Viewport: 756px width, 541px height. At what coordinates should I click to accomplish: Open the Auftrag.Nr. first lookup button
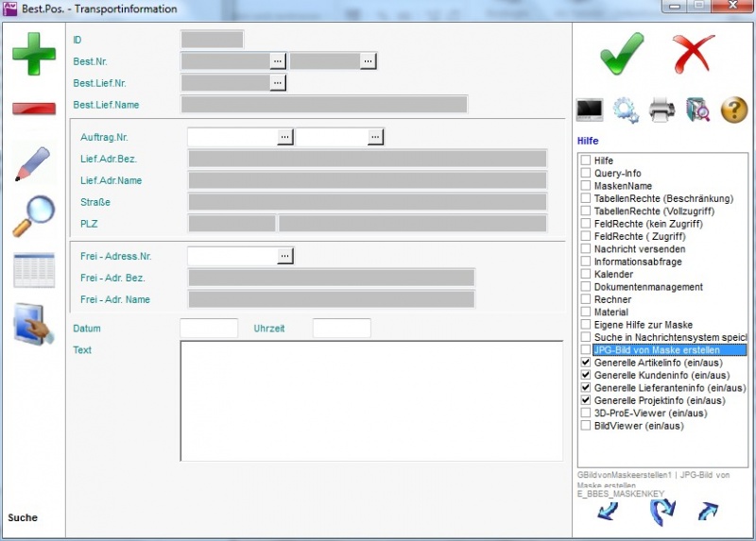point(285,137)
